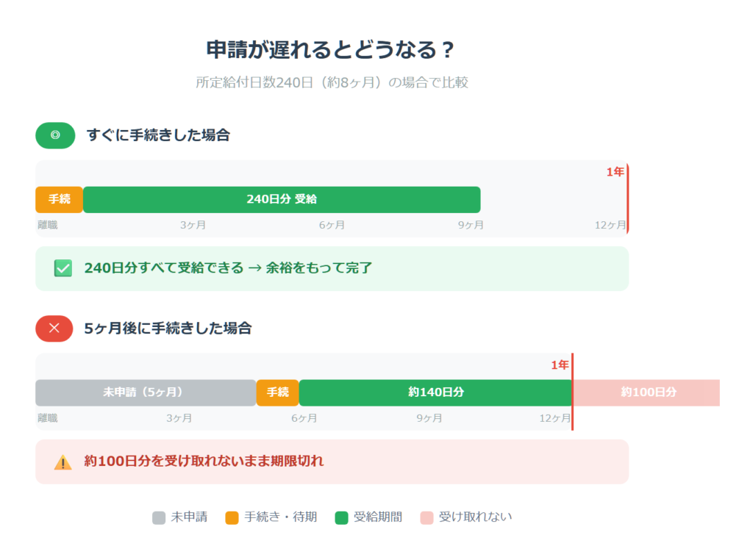Image resolution: width=753 pixels, height=560 pixels.
Task: Select the gray 未申請(5ヶ月) bar segment
Action: (146, 392)
